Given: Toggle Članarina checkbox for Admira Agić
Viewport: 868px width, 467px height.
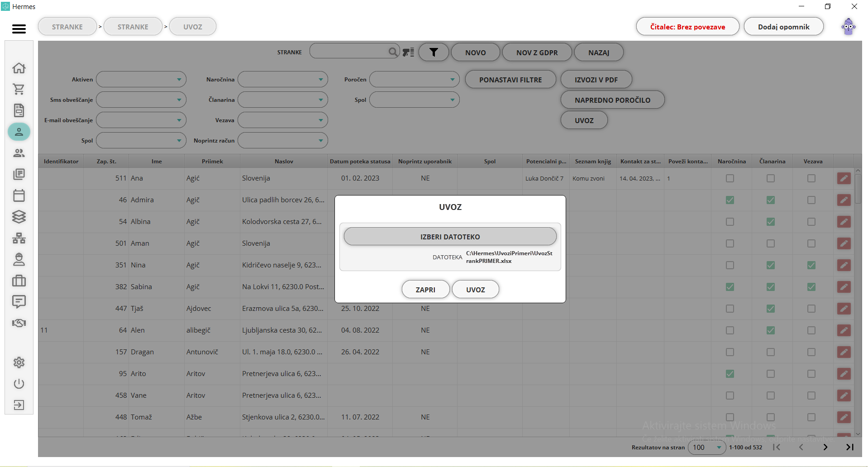Looking at the screenshot, I should tap(771, 200).
